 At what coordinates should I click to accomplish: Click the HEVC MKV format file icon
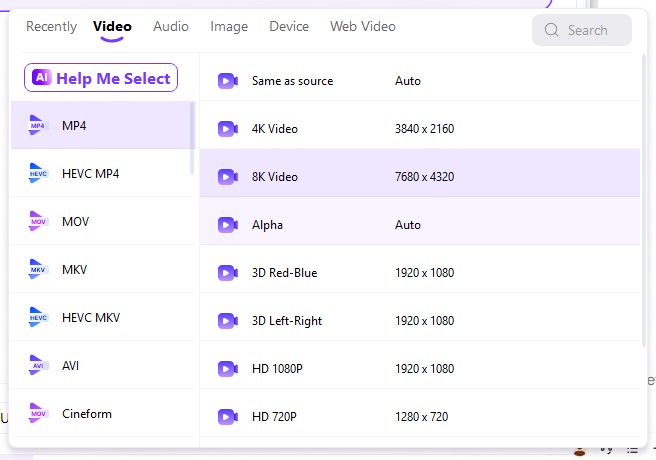click(38, 317)
